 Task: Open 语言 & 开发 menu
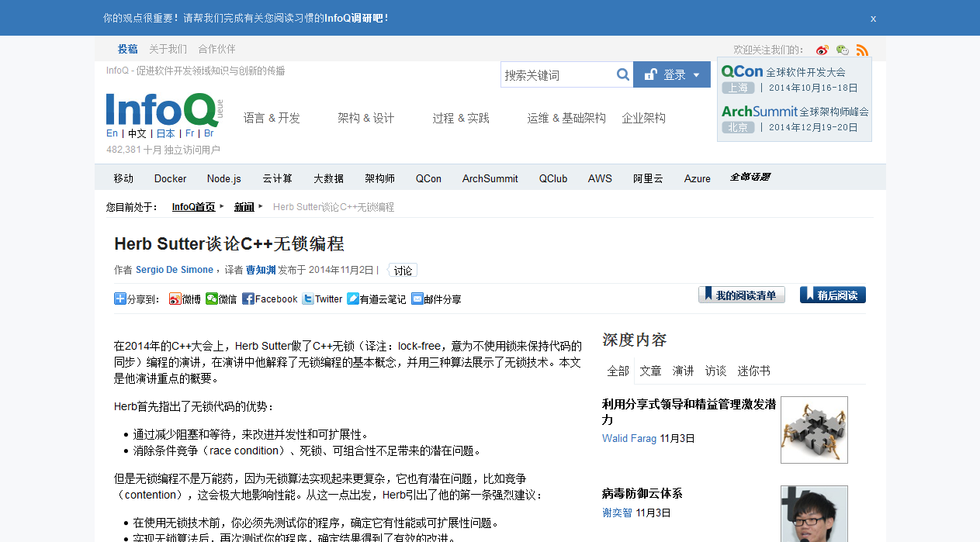click(272, 118)
